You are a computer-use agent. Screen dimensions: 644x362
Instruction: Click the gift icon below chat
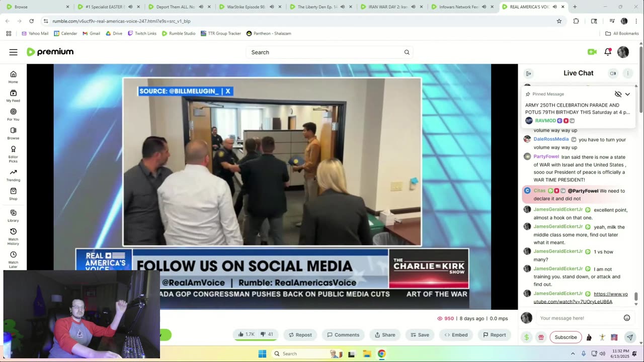(x=541, y=337)
